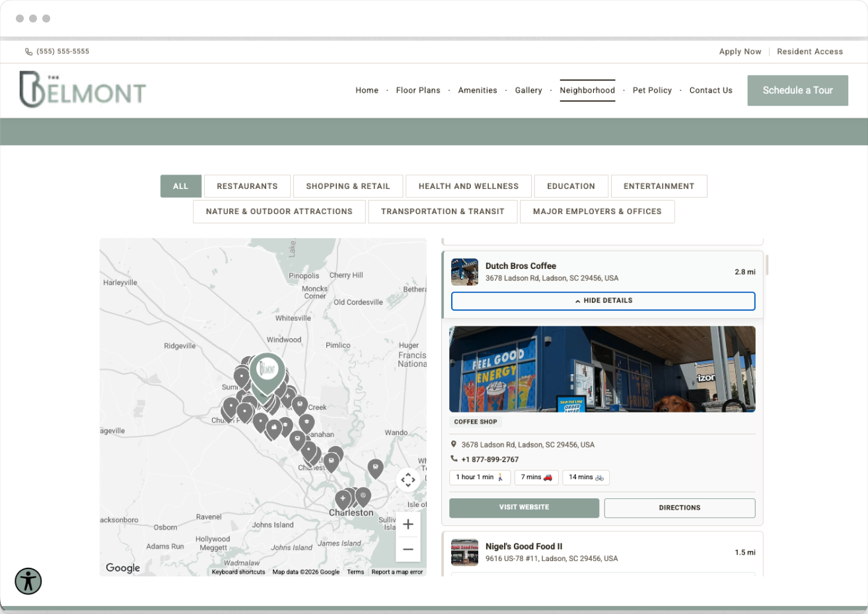Image resolution: width=868 pixels, height=614 pixels.
Task: Click the Google logo on the map
Action: click(x=123, y=568)
